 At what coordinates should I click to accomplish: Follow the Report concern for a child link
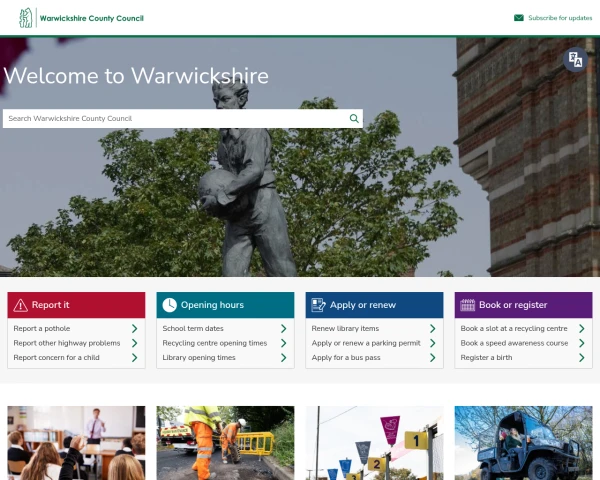coord(56,358)
